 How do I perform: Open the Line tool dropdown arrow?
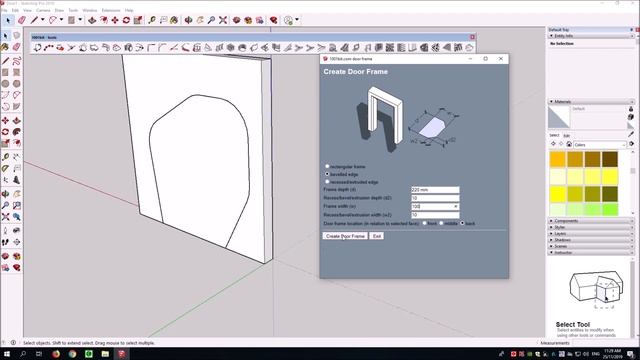(42, 20)
